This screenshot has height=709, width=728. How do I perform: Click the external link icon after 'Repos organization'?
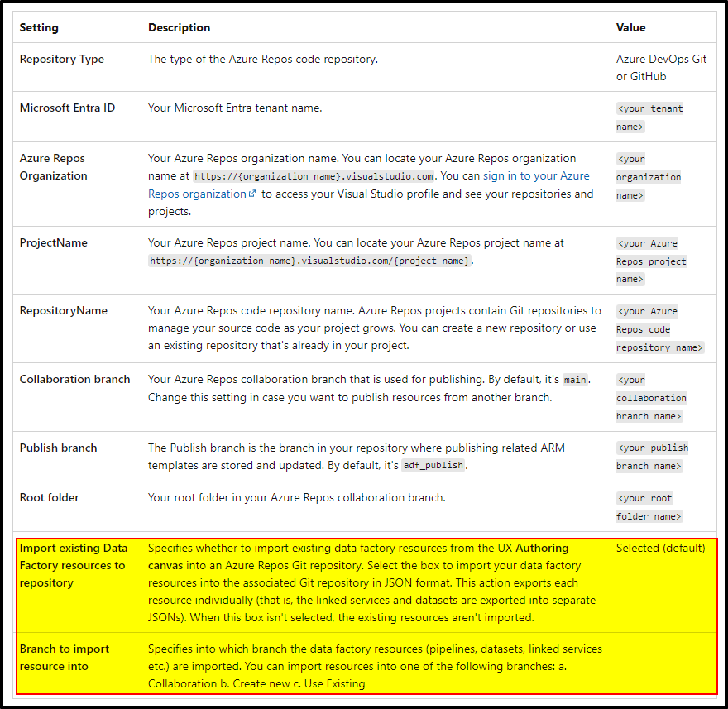(x=252, y=194)
